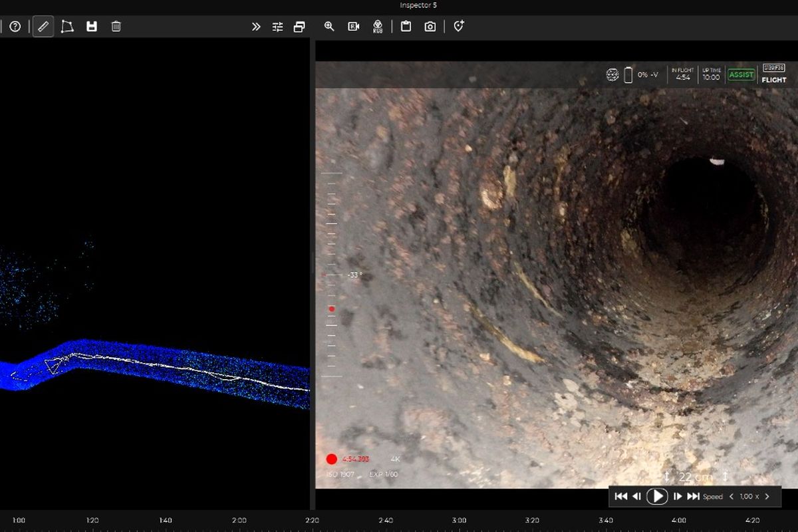The width and height of the screenshot is (798, 532).
Task: Open the clipboard report icon
Action: point(406,27)
